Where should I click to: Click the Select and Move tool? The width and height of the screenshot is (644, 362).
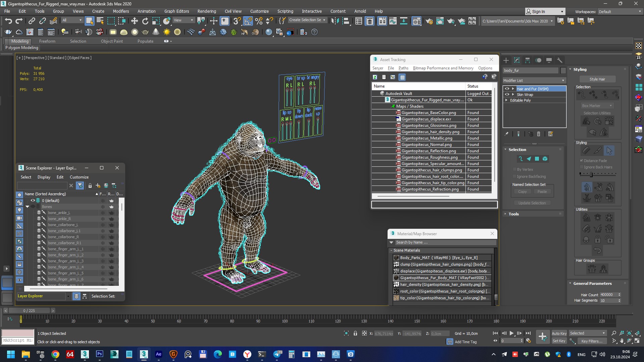[134, 21]
